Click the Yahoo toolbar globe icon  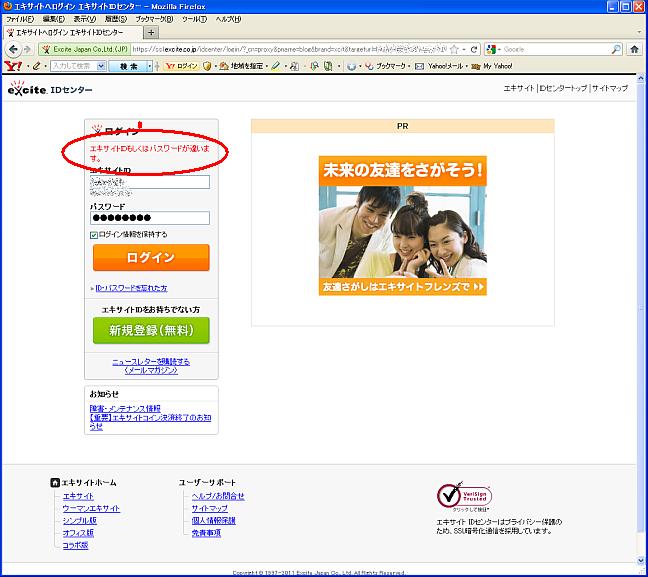(351, 66)
